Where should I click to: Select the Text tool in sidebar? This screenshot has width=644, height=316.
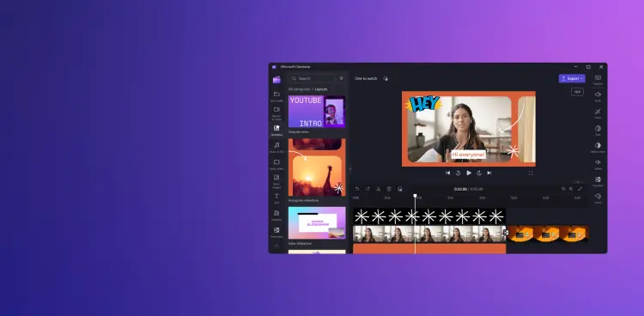click(276, 196)
